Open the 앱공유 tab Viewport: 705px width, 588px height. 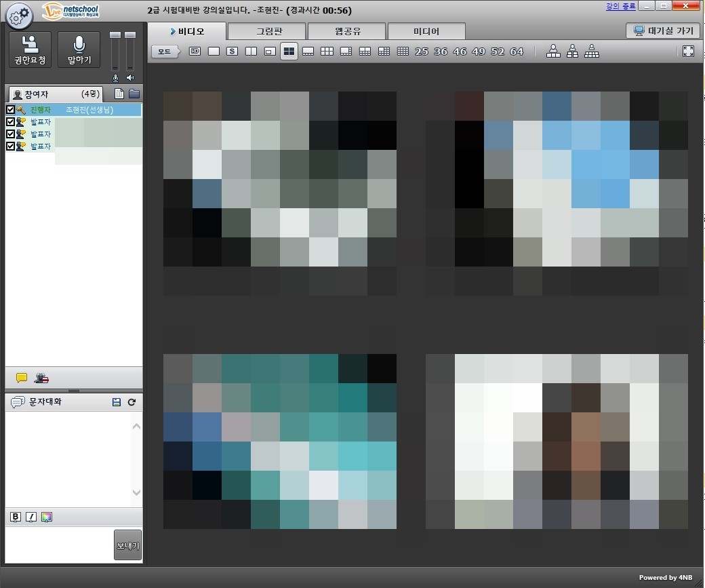346,31
